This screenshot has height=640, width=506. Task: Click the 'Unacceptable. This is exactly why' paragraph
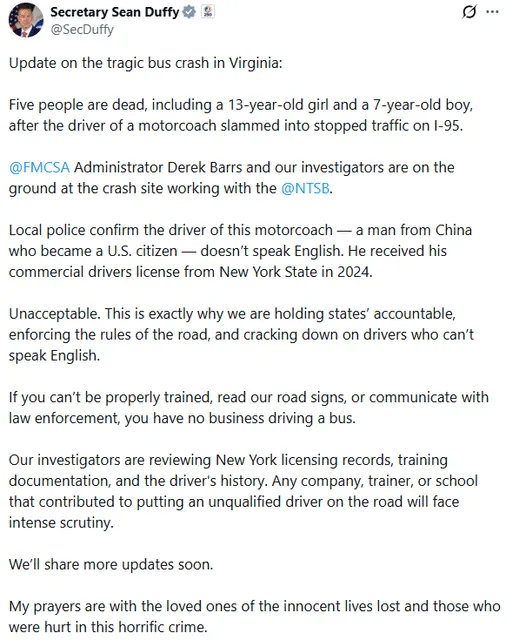tap(241, 335)
